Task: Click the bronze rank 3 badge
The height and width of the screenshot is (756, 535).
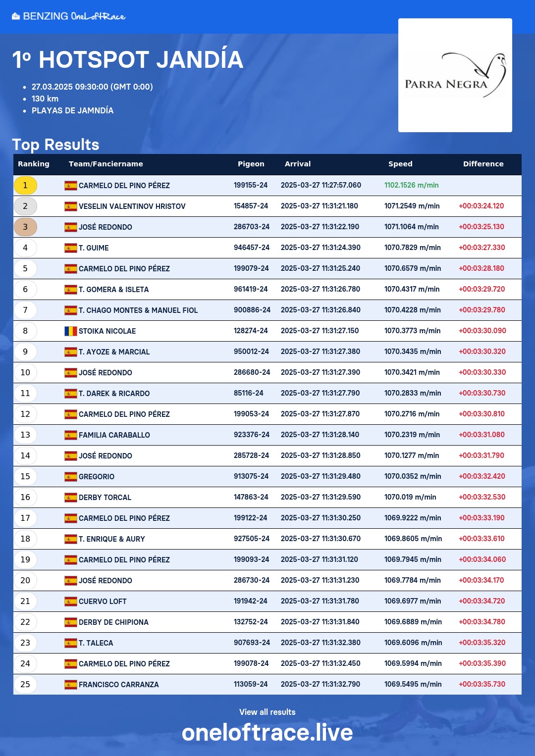Action: [25, 227]
